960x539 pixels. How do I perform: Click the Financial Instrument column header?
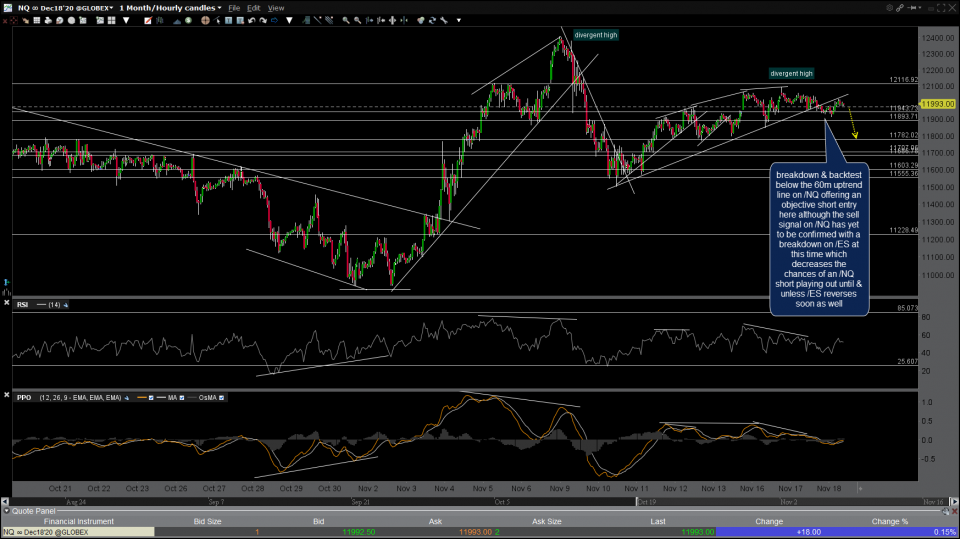click(78, 521)
